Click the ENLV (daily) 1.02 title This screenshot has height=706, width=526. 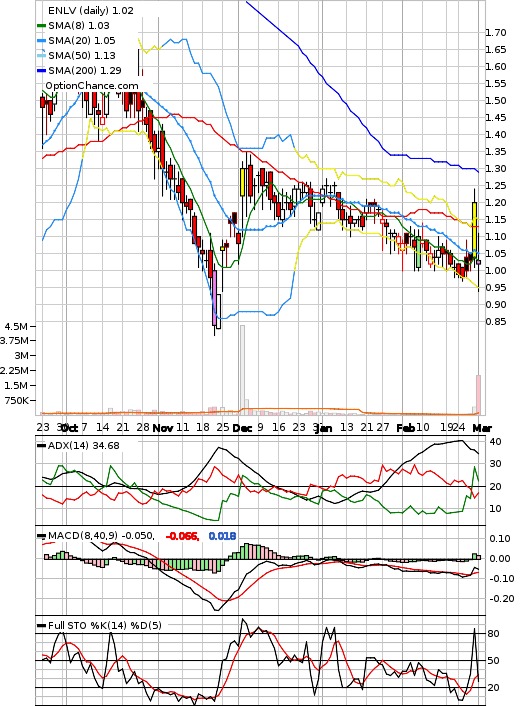(x=91, y=10)
